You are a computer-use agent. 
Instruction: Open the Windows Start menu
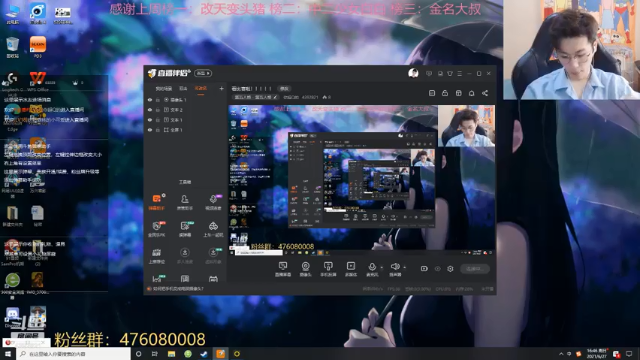point(8,353)
